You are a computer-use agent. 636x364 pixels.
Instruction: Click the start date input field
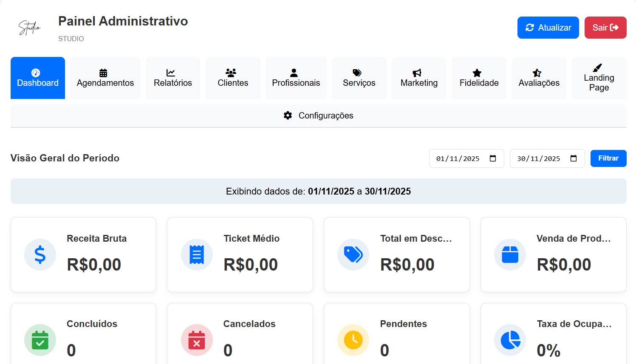(459, 158)
